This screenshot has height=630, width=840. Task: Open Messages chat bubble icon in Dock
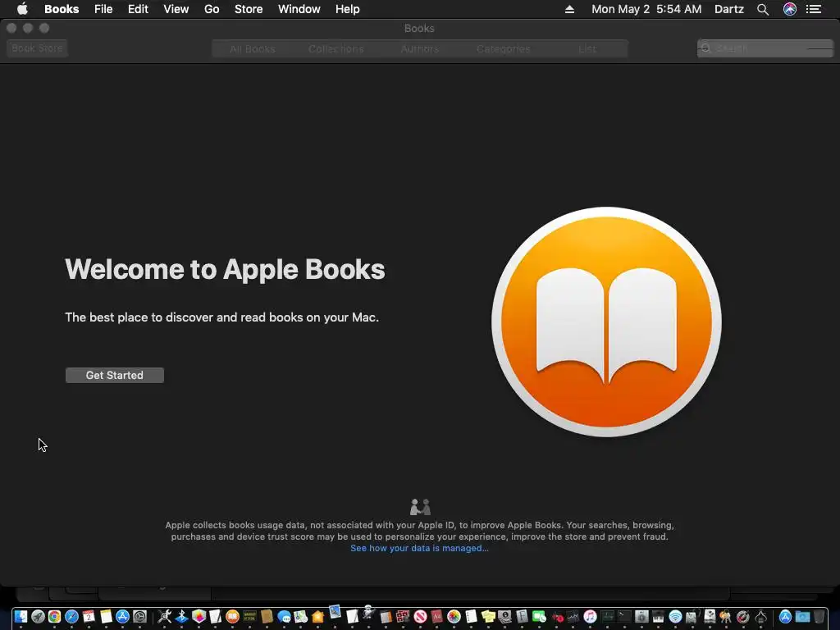coord(284,617)
